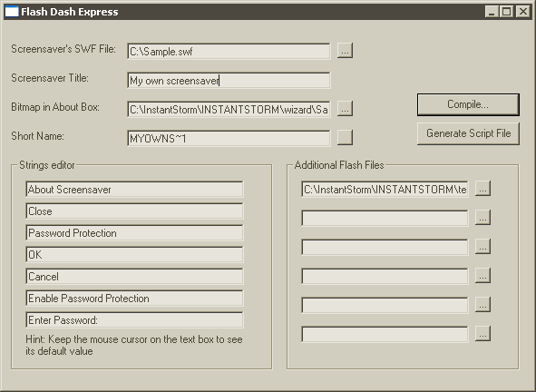Edit Enable Password Protection string field
Screen dimensions: 536x392
(x=134, y=299)
